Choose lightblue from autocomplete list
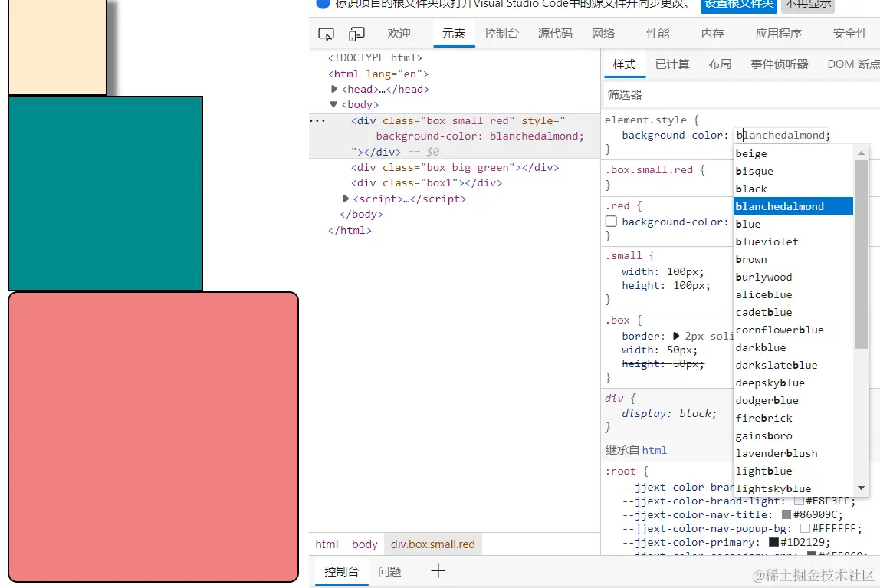 [793, 471]
